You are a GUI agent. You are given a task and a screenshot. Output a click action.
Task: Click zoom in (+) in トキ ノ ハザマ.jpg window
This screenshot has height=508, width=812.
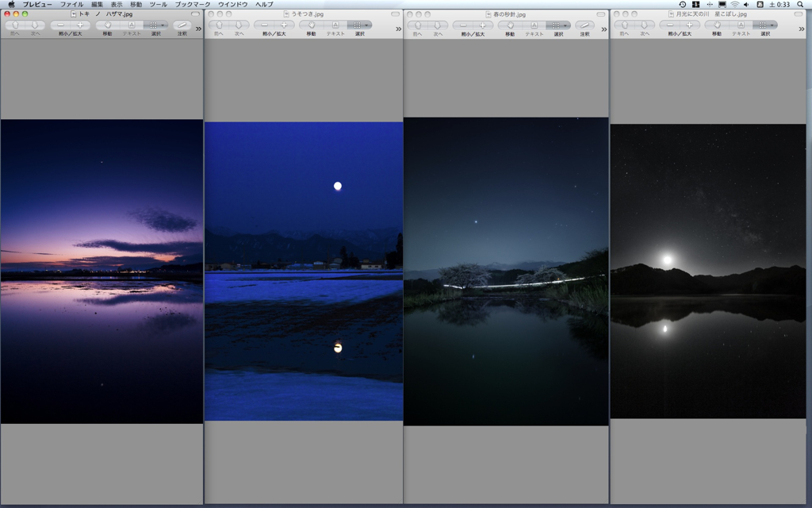point(80,25)
